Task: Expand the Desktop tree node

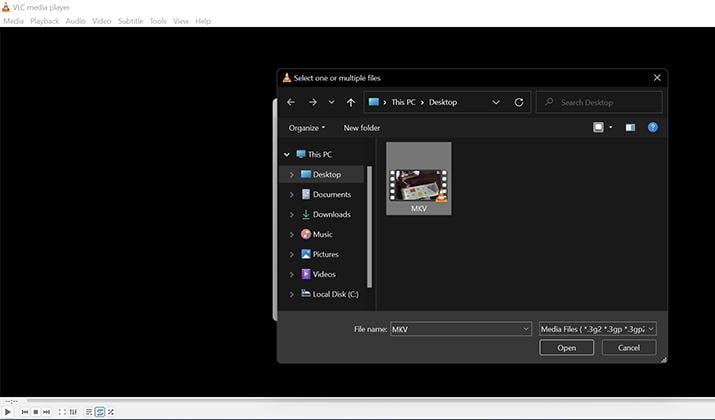Action: [291, 175]
